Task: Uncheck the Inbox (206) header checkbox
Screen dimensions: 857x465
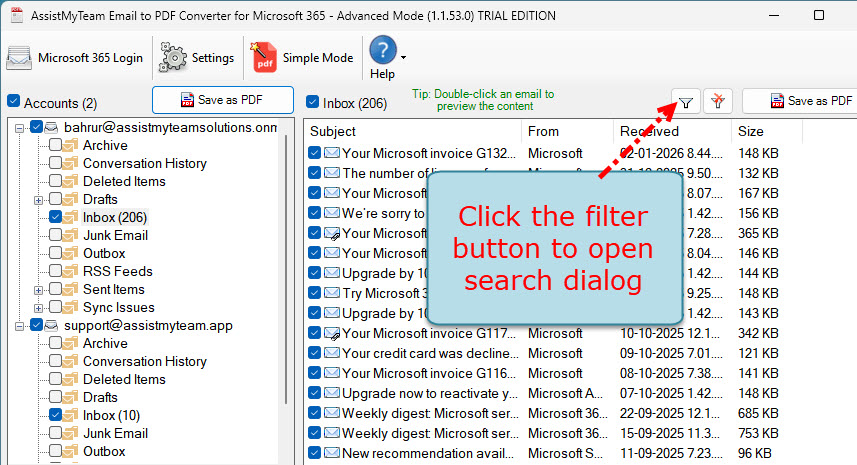Action: [x=313, y=102]
